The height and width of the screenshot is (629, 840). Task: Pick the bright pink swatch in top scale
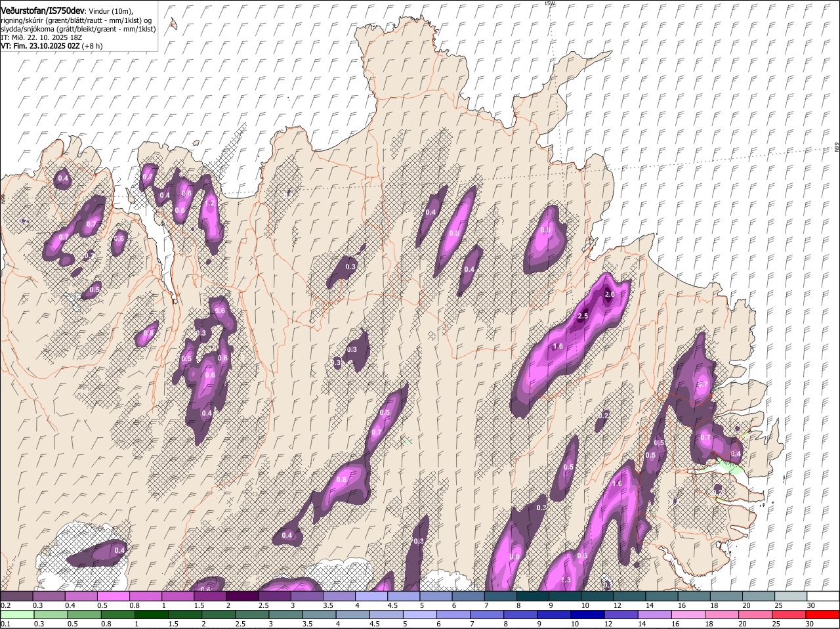(x=114, y=596)
